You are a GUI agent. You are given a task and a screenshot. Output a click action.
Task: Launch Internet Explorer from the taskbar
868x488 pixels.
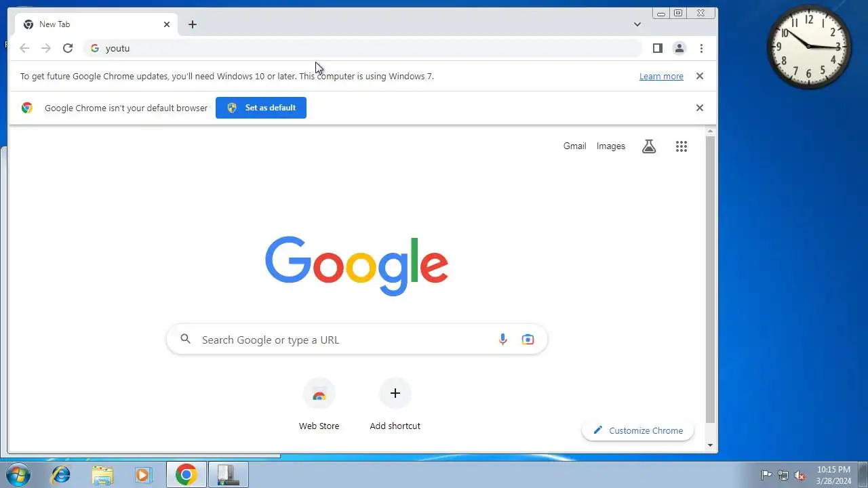(x=61, y=475)
